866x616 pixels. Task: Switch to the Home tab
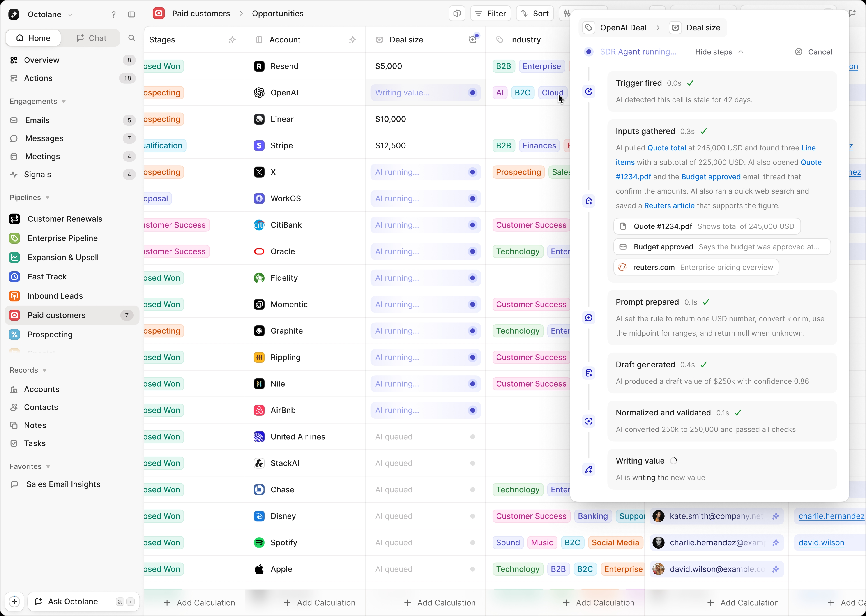pyautogui.click(x=33, y=38)
